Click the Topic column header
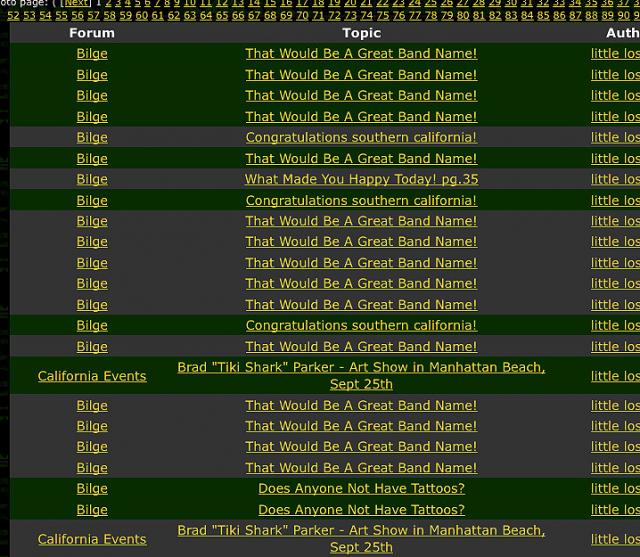 (x=361, y=33)
